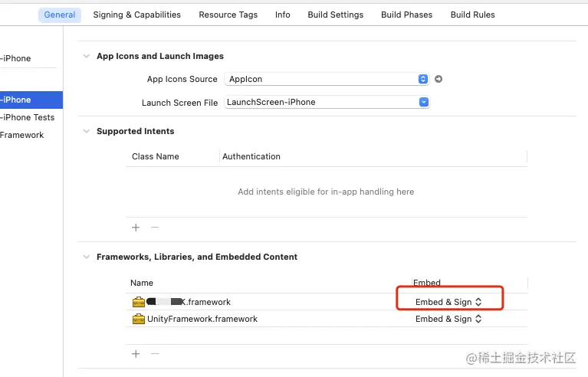Add a new supported intent with plus

pos(136,228)
